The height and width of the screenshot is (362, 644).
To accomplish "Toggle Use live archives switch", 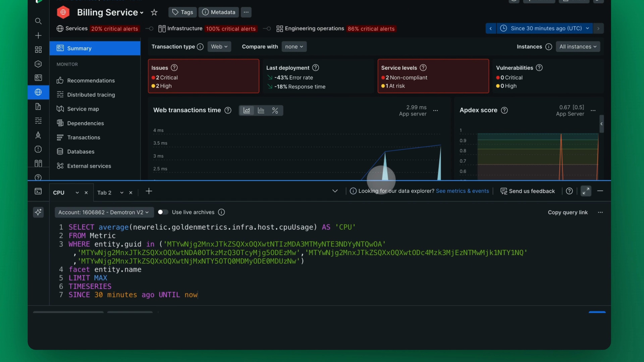I will pos(163,212).
